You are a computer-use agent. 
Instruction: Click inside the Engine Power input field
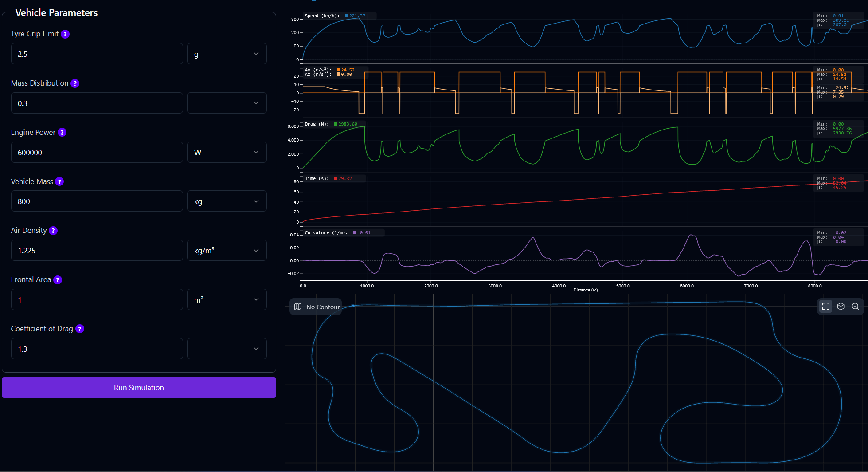(x=97, y=152)
